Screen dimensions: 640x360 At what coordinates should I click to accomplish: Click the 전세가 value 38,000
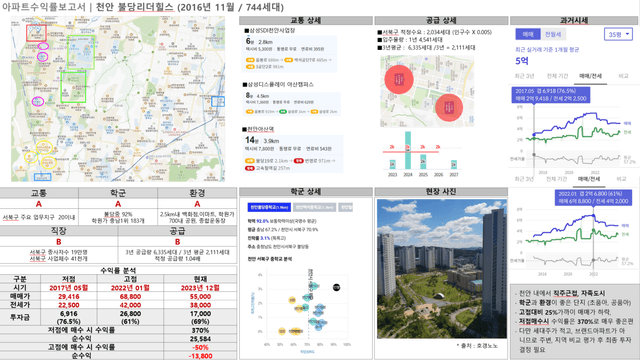[x=200, y=305]
